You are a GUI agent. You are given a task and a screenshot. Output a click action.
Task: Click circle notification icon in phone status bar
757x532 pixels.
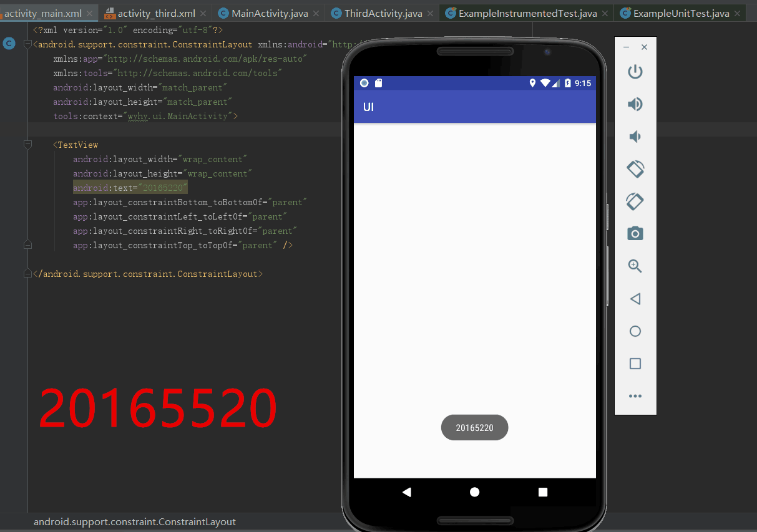[364, 83]
